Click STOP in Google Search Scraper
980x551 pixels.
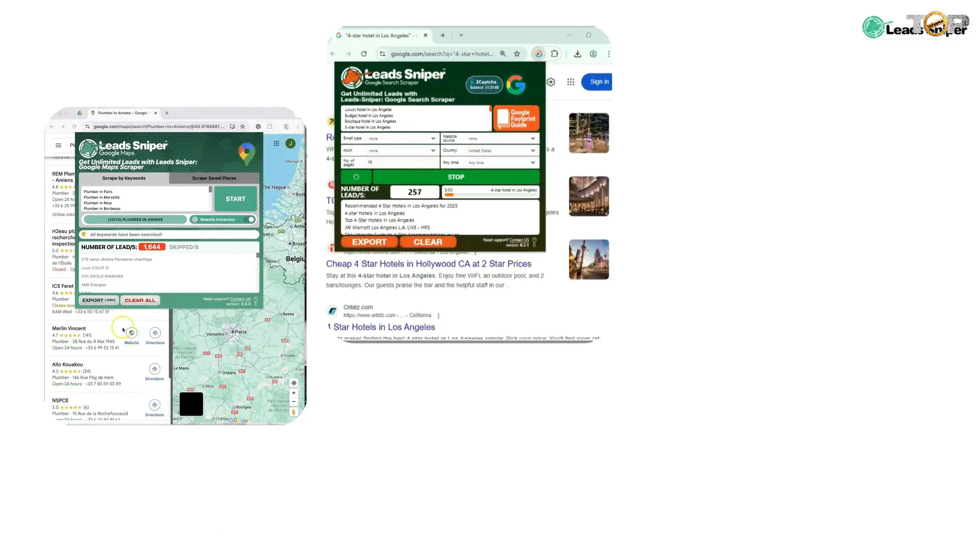pos(456,177)
